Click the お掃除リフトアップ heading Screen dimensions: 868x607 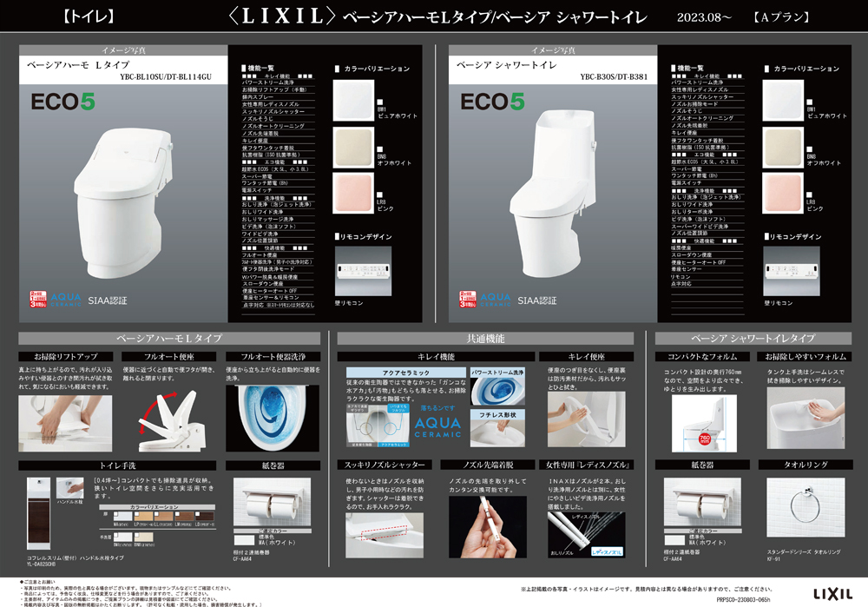[x=66, y=357]
